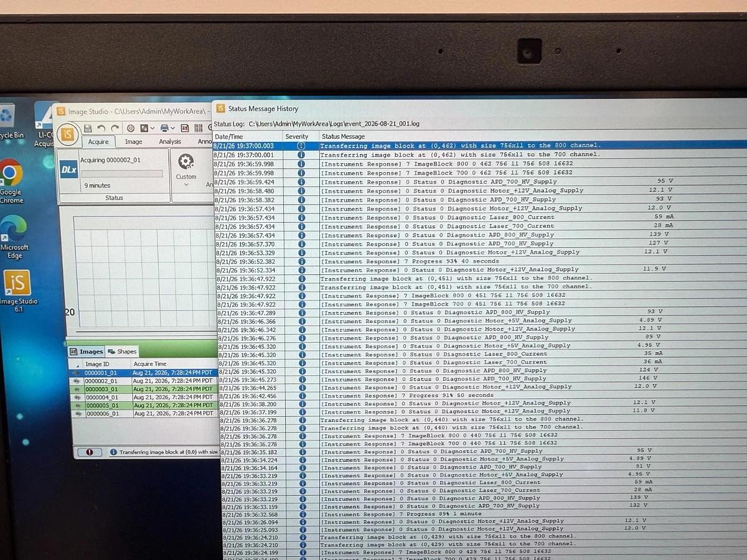Switch to the Acquire ribbon tab
The width and height of the screenshot is (747, 560).
point(98,142)
